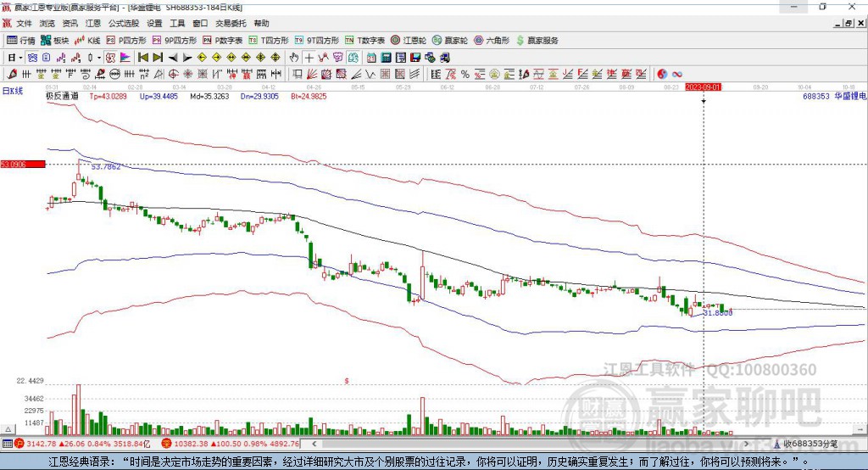Open the 设置 menu
The image size is (868, 470).
[x=154, y=23]
